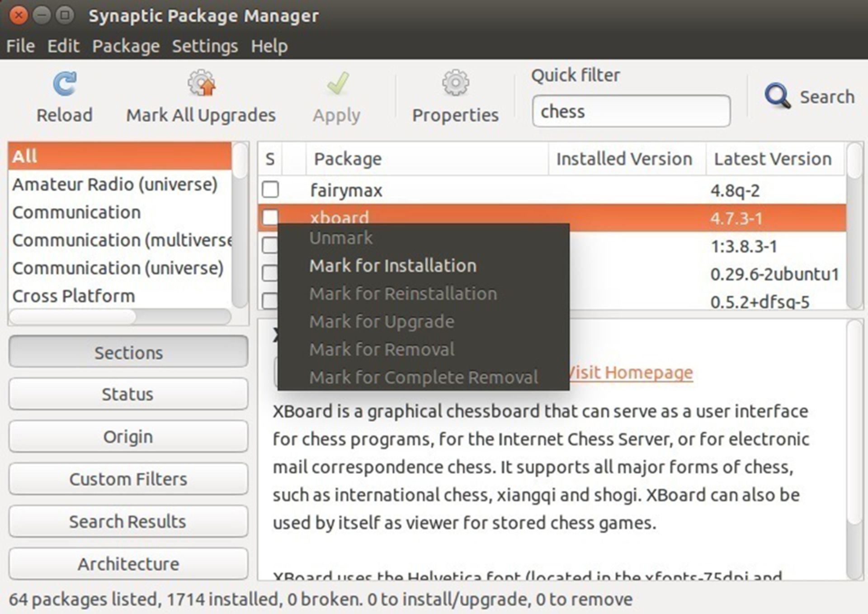Viewport: 868px width, 614px height.
Task: Click Mark for Upgrade menu entry
Action: coord(424,322)
